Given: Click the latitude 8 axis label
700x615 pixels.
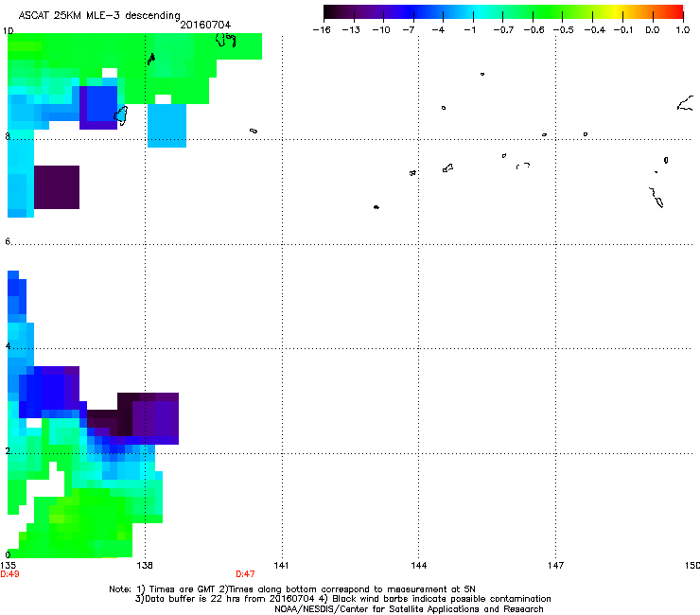Looking at the screenshot, I should 8,136.
